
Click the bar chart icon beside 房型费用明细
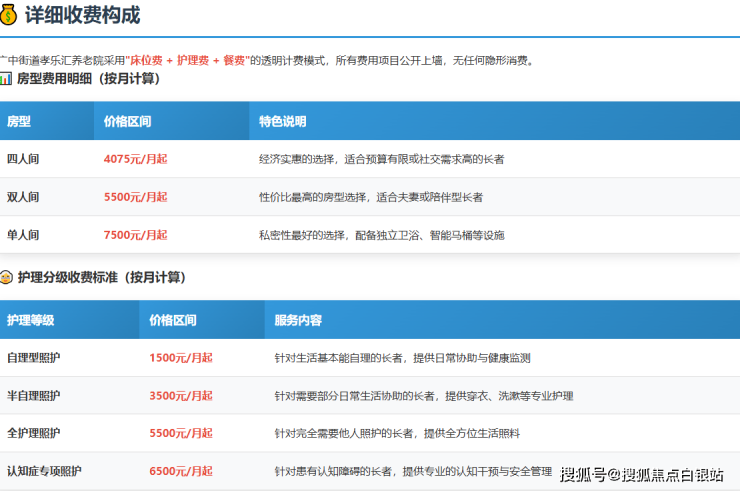click(6, 78)
